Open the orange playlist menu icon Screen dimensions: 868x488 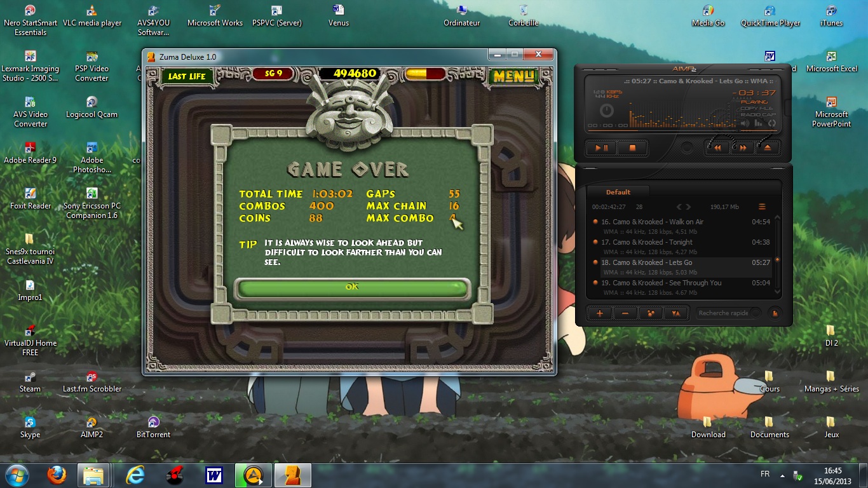762,207
